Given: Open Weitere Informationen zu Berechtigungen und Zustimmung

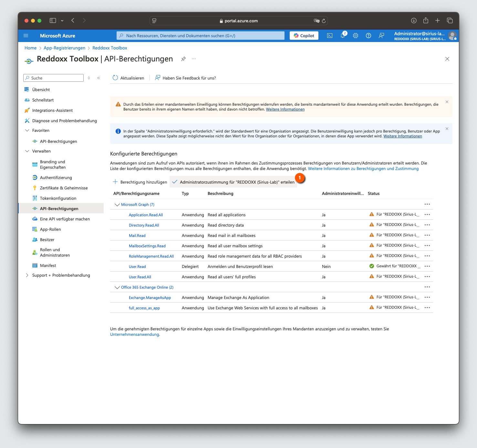Looking at the screenshot, I should click(363, 169).
